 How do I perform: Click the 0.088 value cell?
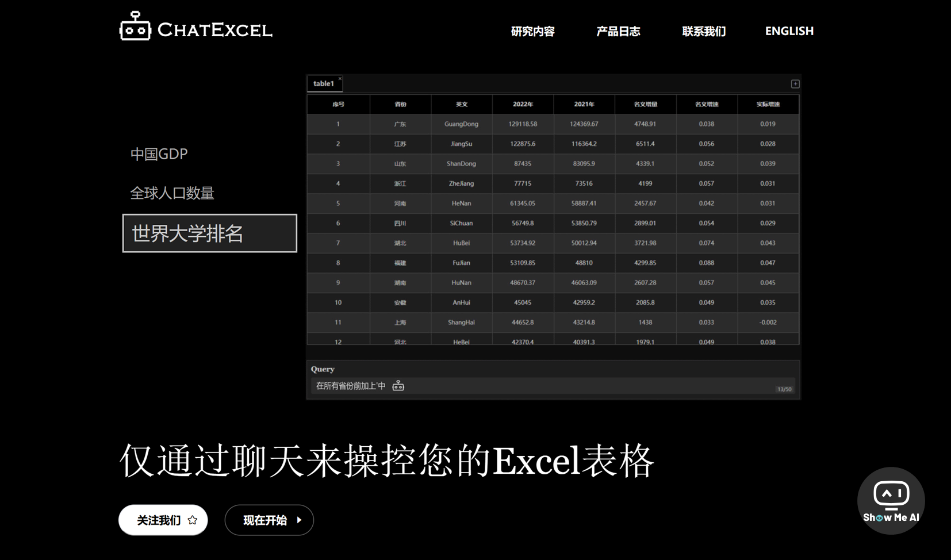click(707, 263)
